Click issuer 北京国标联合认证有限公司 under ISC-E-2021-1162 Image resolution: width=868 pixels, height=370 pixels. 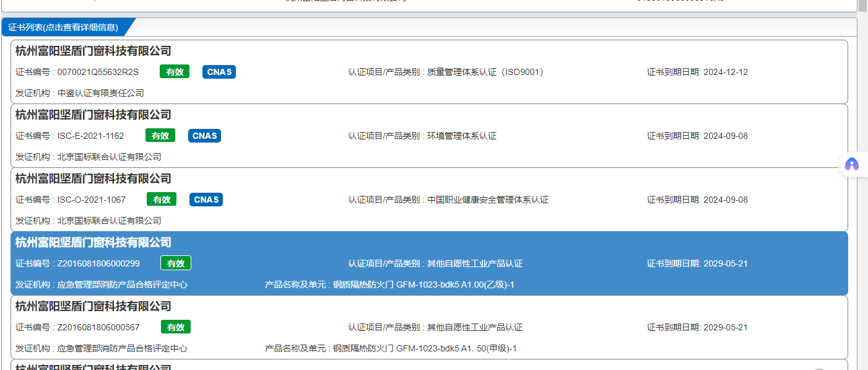tap(110, 157)
